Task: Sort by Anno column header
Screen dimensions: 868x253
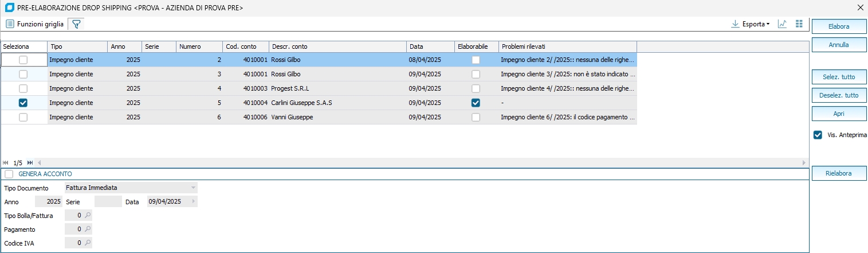Action: pyautogui.click(x=125, y=46)
